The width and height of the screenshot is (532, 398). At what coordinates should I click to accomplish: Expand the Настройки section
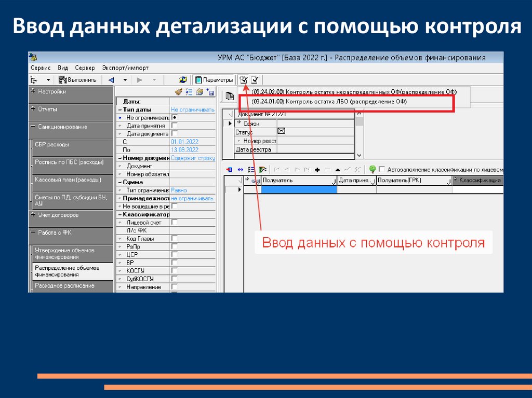33,91
